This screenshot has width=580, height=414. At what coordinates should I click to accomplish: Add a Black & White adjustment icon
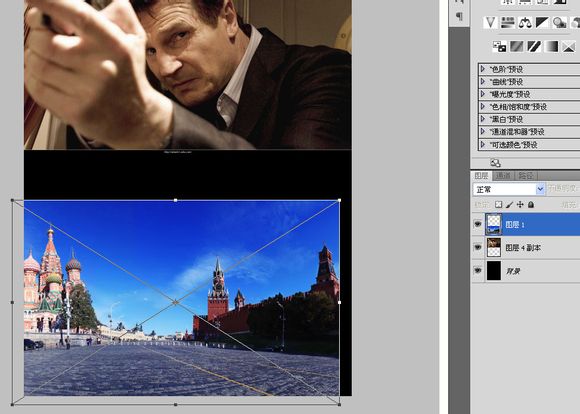click(542, 23)
